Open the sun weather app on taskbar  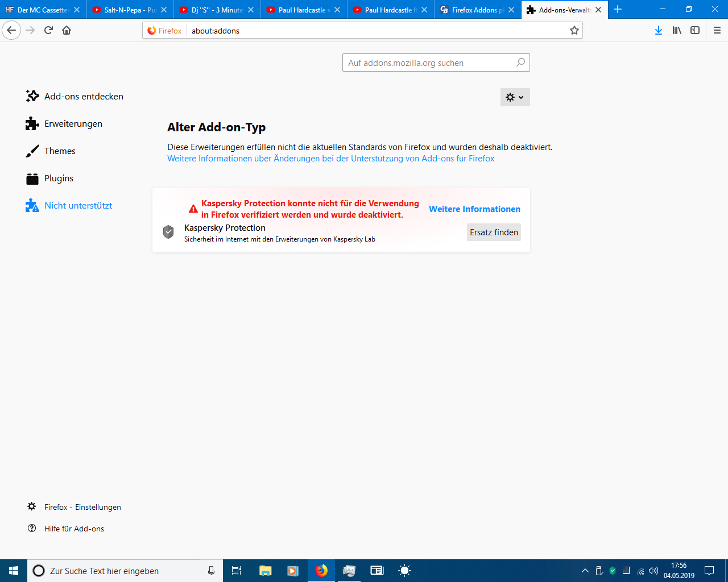404,571
